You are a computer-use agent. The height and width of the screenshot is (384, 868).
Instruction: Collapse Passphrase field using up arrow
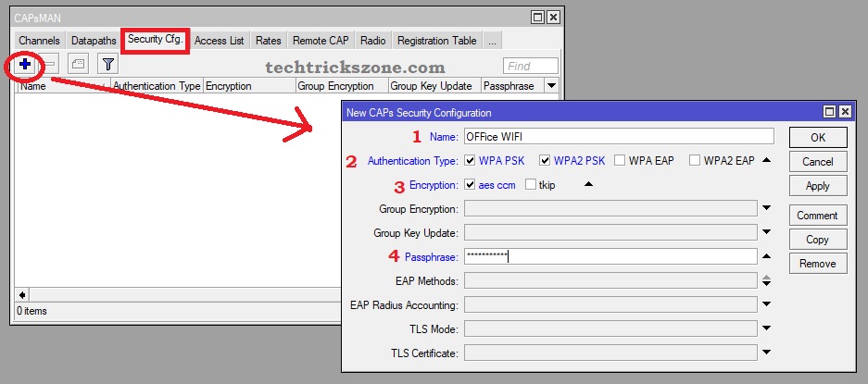click(766, 256)
